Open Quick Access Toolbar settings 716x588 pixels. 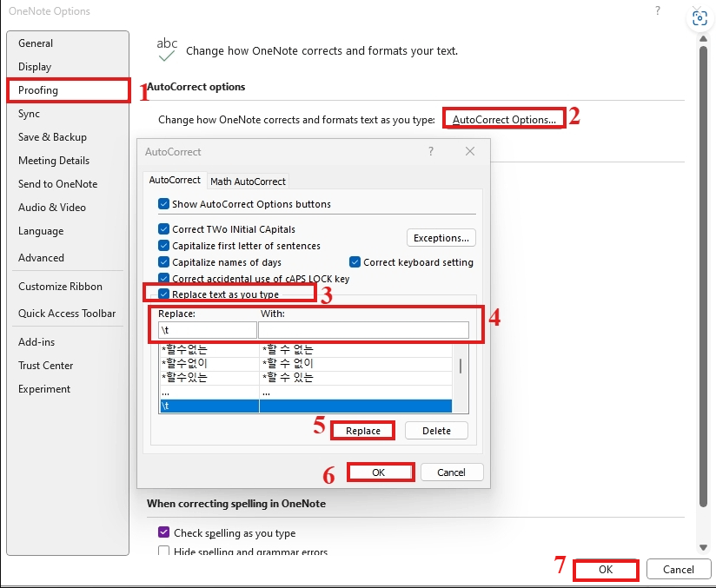click(x=68, y=314)
